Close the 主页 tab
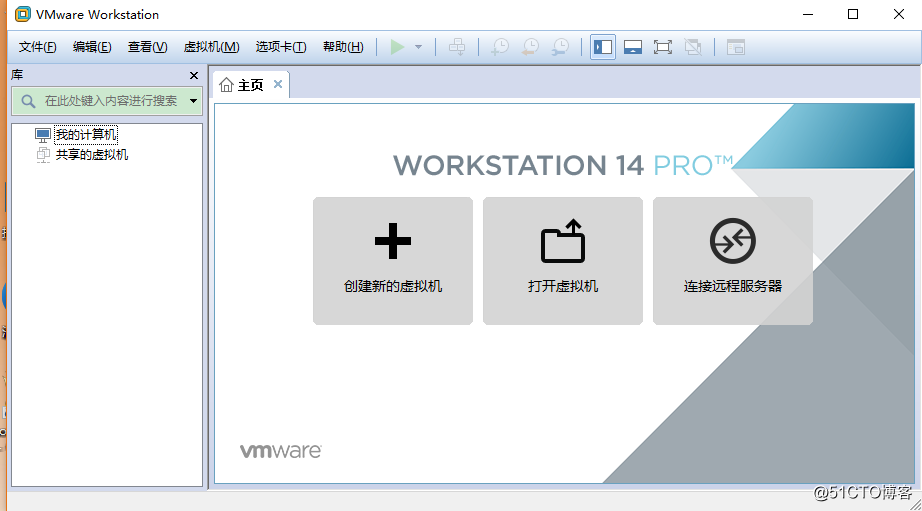The width and height of the screenshot is (922, 511). 278,84
